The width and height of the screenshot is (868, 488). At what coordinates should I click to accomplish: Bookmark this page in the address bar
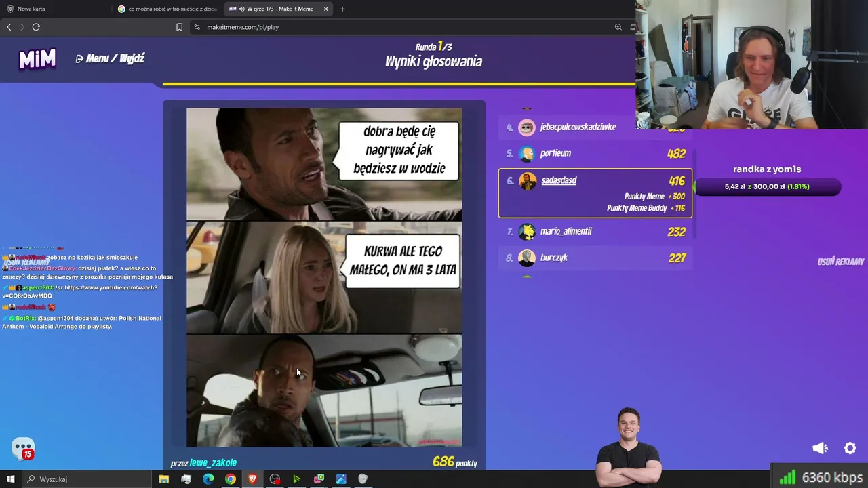(179, 27)
